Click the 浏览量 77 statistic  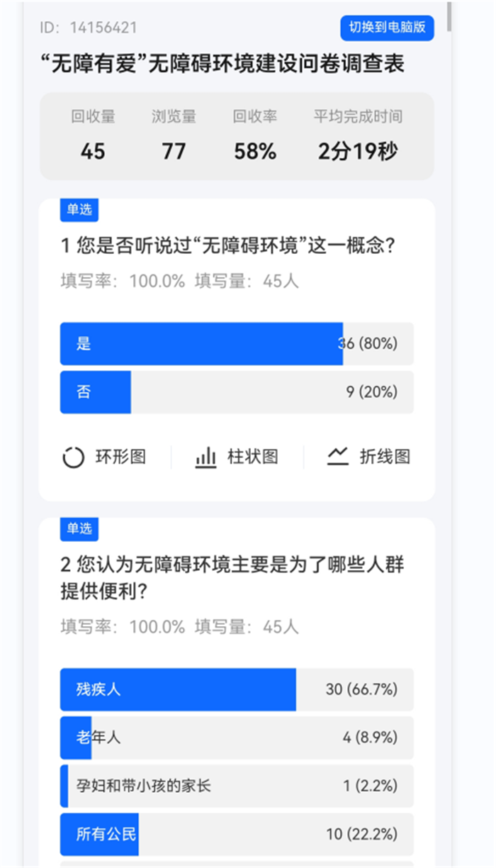pyautogui.click(x=174, y=135)
